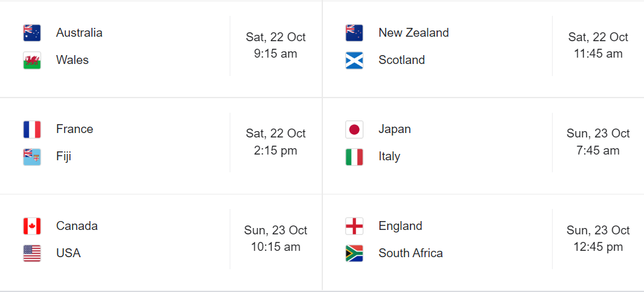644x292 pixels.
Task: Click the USA flag icon
Action: (32, 253)
